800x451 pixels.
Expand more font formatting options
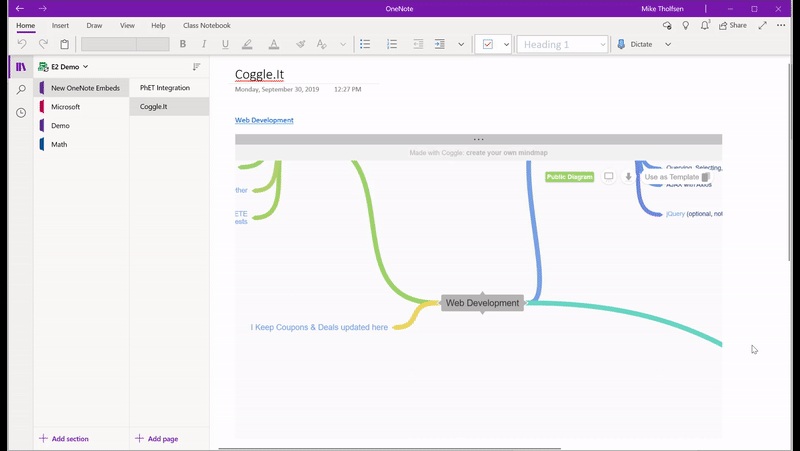pyautogui.click(x=343, y=44)
